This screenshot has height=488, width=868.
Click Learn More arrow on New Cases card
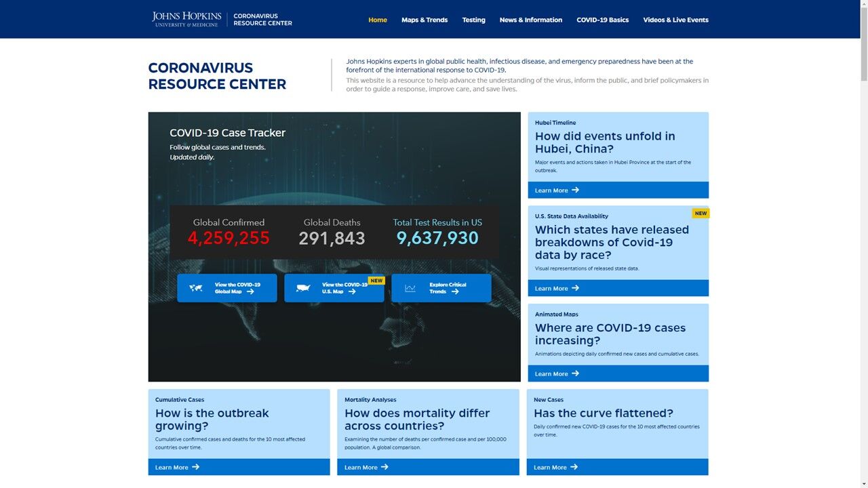574,467
